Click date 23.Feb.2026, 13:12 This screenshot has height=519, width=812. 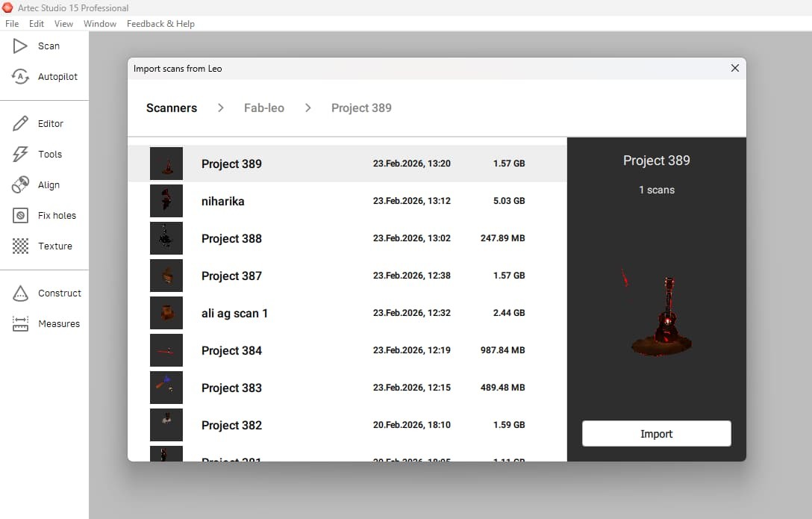point(412,201)
